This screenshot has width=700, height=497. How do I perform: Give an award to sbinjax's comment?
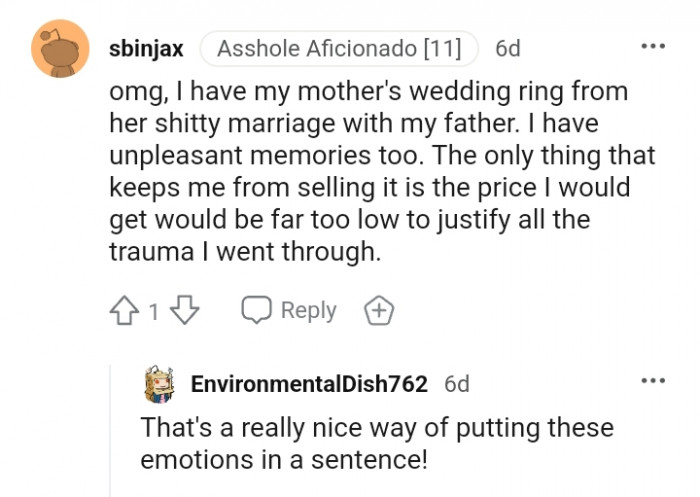[379, 311]
